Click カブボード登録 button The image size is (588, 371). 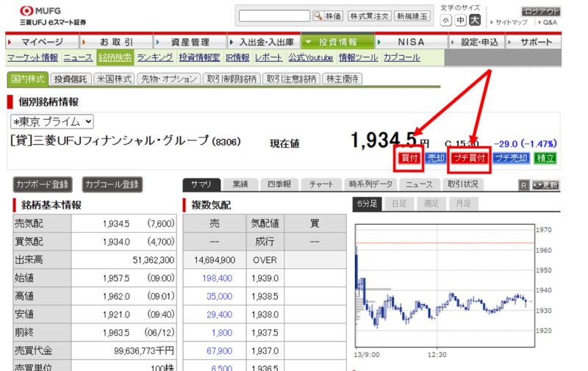coord(43,184)
